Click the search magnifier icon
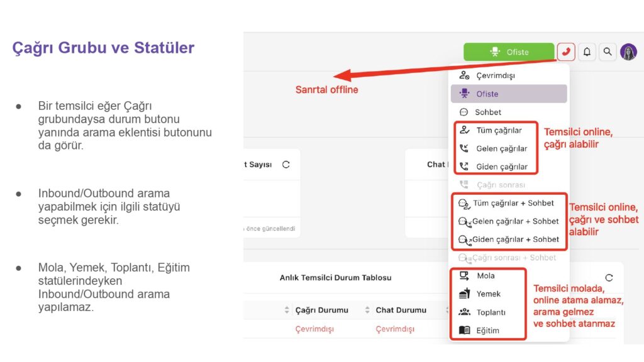Screen dimensions: 644x362 607,52
